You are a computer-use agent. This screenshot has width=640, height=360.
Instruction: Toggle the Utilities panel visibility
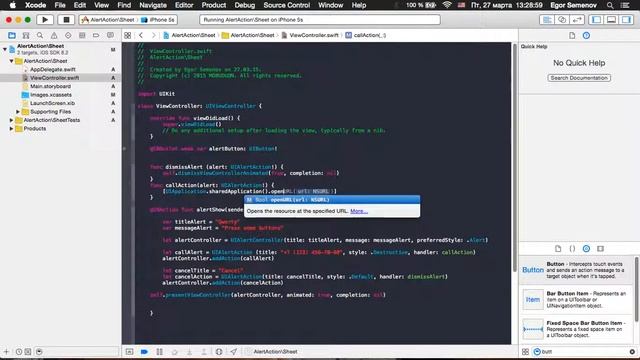626,20
